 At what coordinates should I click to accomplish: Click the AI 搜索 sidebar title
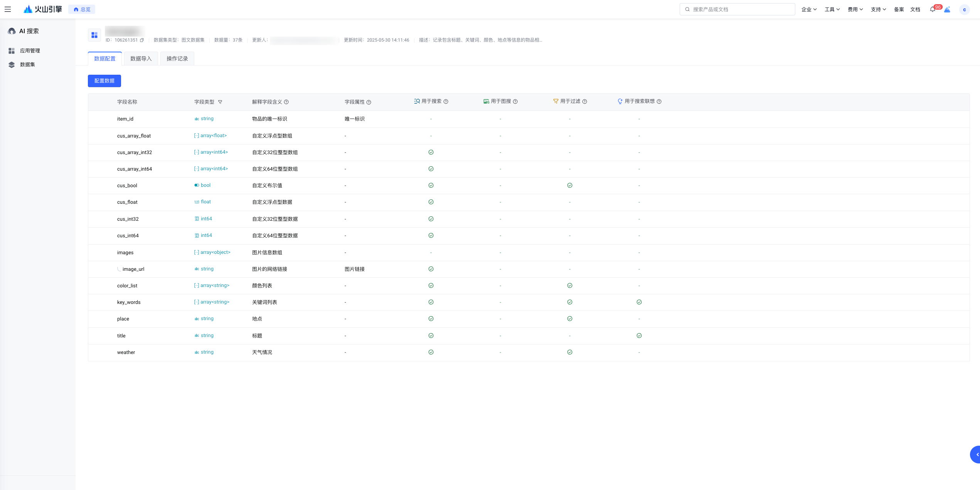[29, 31]
